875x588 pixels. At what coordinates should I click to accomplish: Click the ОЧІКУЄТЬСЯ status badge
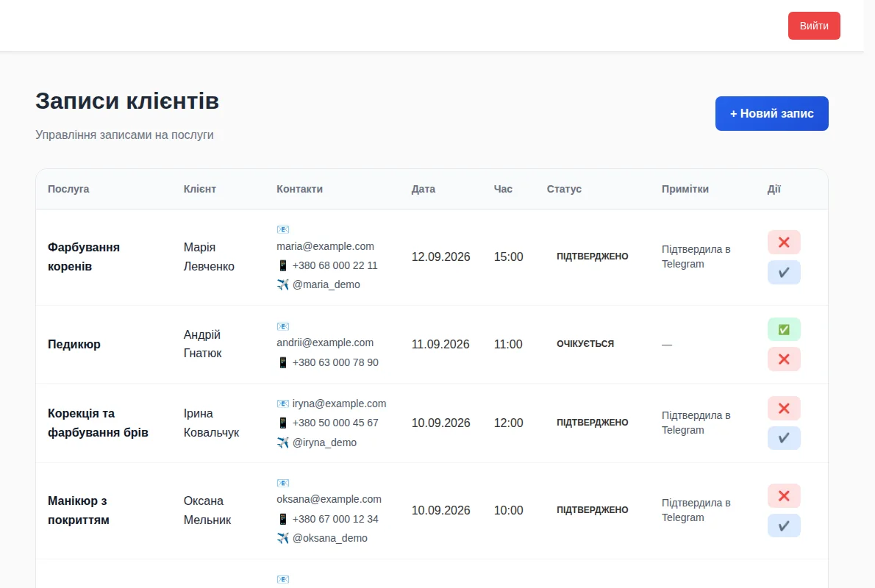point(585,344)
